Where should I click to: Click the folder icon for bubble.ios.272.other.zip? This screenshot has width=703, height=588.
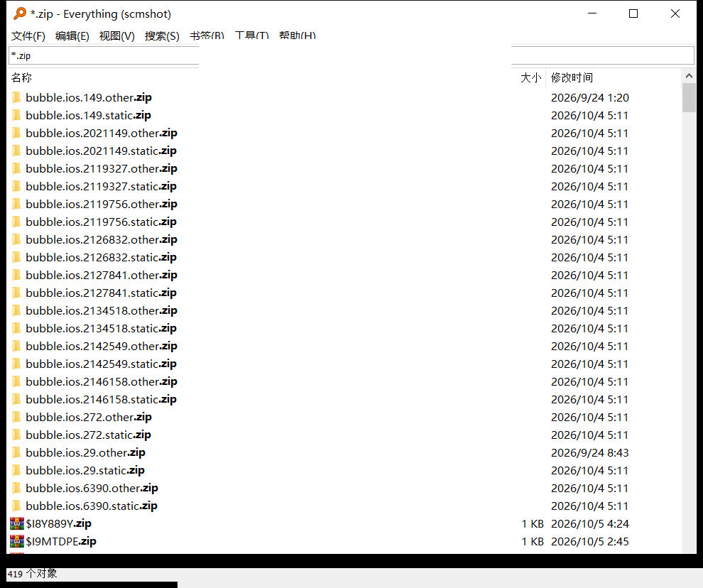point(16,417)
